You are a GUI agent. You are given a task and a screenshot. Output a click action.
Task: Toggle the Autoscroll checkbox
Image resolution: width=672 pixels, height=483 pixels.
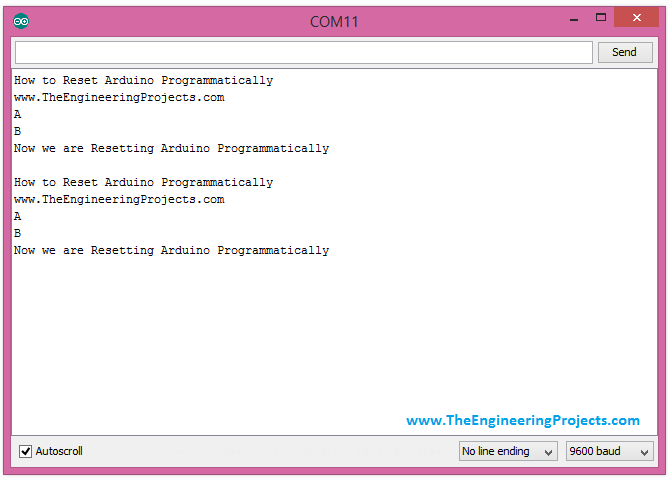[x=25, y=451]
